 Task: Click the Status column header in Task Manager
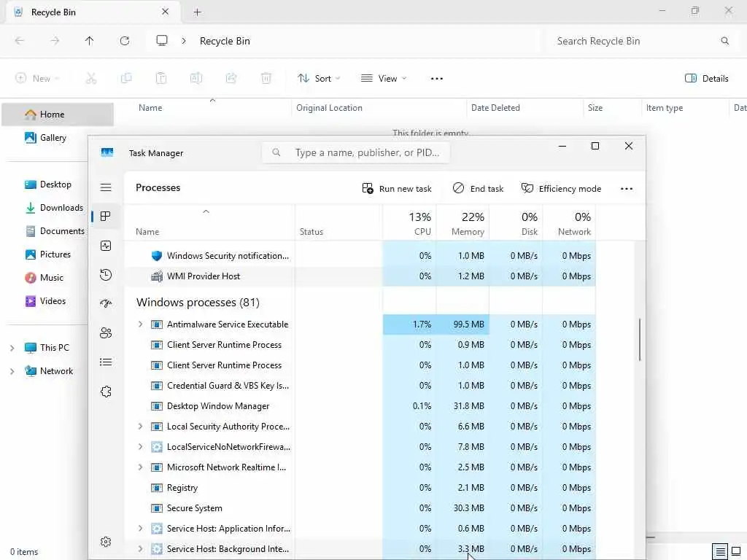338,223
